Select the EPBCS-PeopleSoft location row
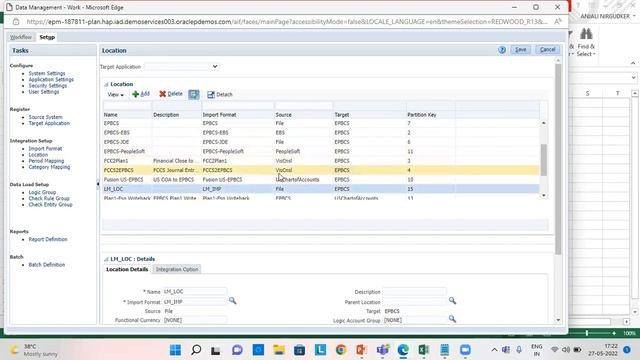Image resolution: width=640 pixels, height=360 pixels. tap(321, 151)
